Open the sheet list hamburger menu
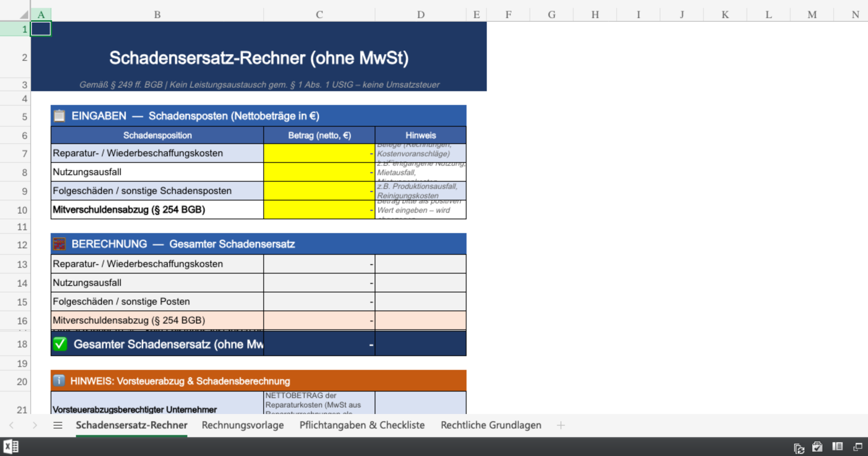The width and height of the screenshot is (868, 456). tap(58, 425)
